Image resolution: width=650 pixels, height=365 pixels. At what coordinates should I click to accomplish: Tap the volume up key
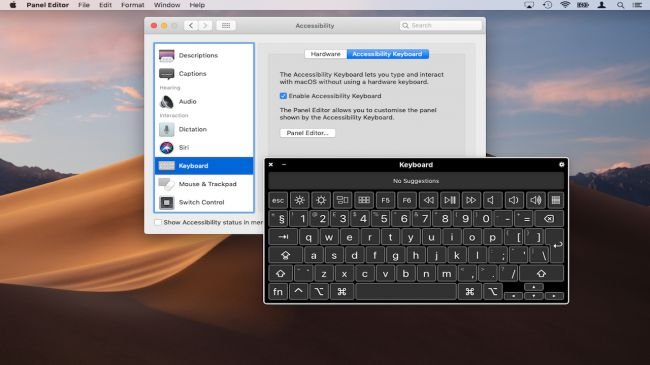pyautogui.click(x=536, y=200)
